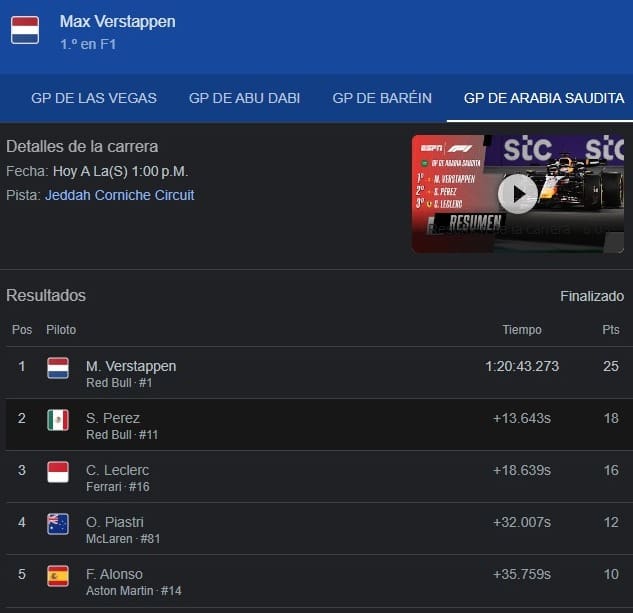Click the Monaco flag next to C. Leclerc
This screenshot has height=613, width=633.
[58, 472]
